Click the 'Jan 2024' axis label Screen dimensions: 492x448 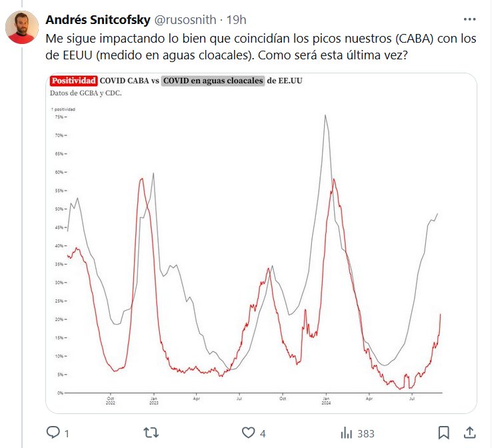[326, 400]
